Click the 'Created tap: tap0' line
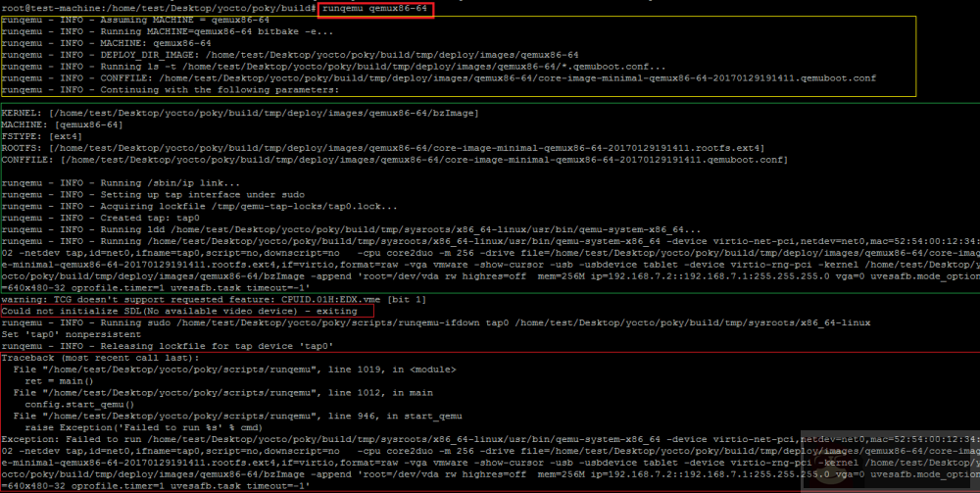Viewport: 980px width, 493px height. 101,218
